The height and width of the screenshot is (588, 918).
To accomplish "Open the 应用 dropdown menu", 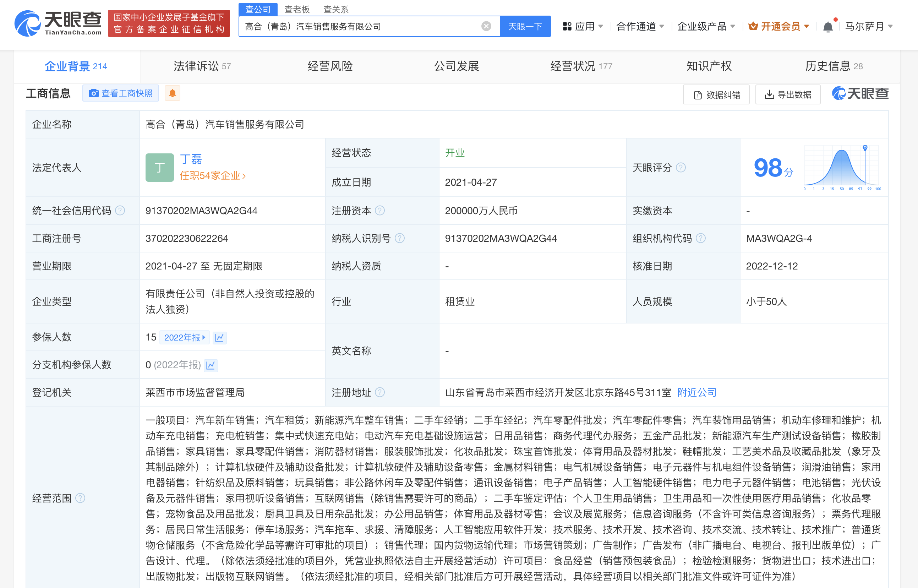I will click(583, 26).
